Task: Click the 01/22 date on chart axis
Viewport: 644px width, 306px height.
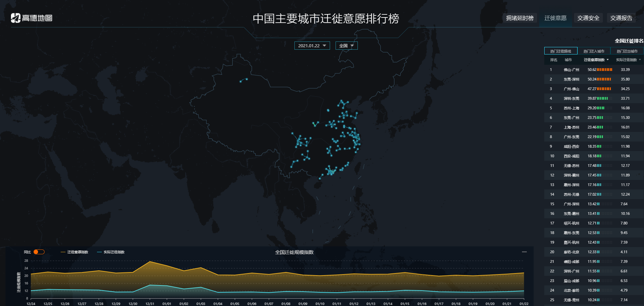Action: pos(524,304)
